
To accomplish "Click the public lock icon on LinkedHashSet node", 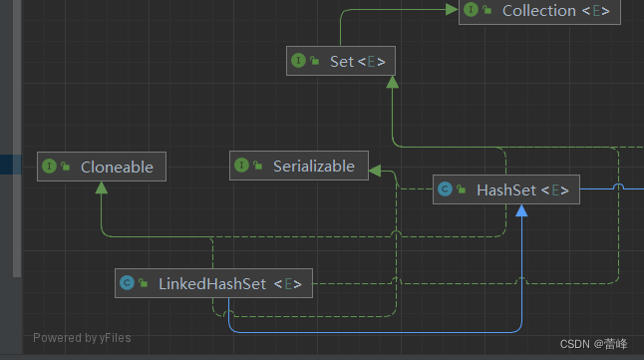I will (x=143, y=283).
